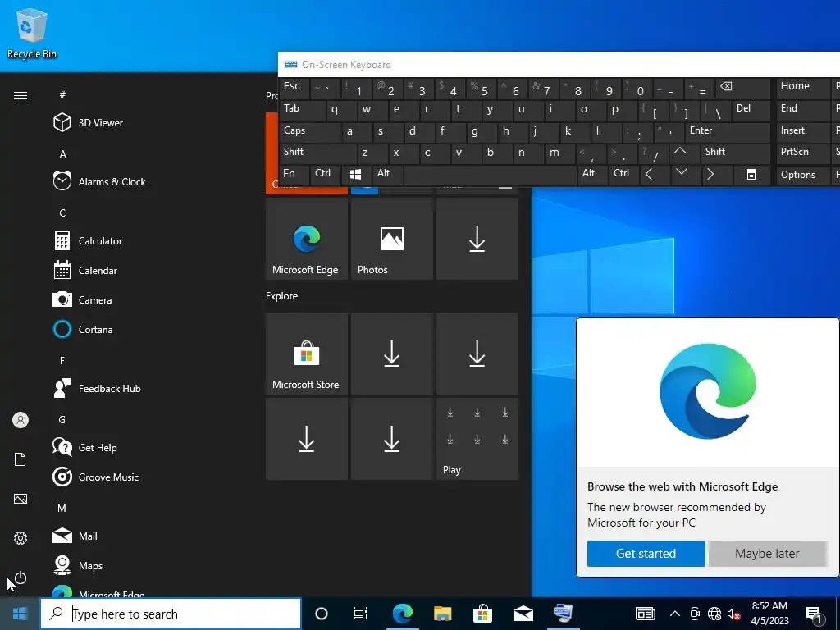Click Get started in Edge popup

(646, 554)
